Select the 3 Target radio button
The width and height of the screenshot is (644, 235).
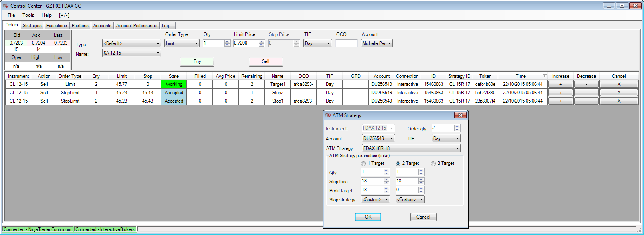433,164
